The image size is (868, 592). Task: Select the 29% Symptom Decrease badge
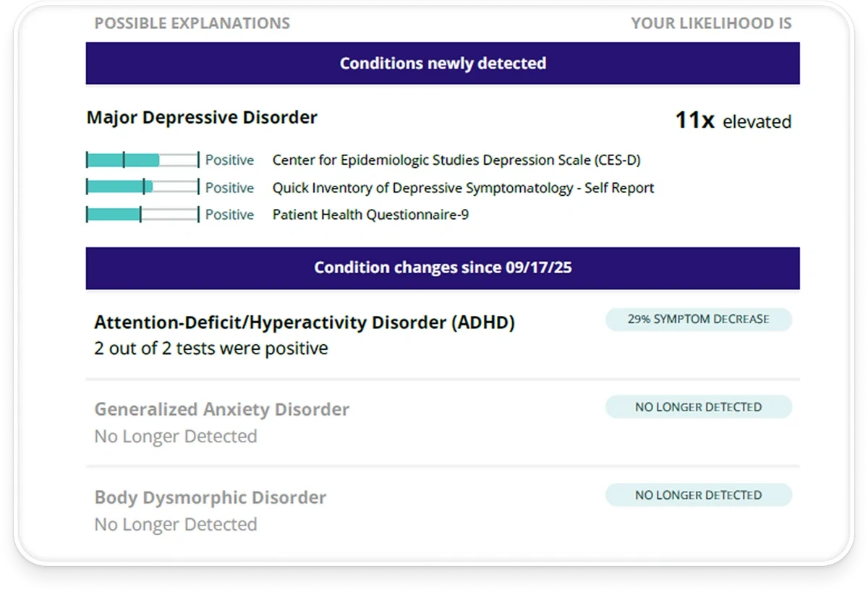point(699,319)
